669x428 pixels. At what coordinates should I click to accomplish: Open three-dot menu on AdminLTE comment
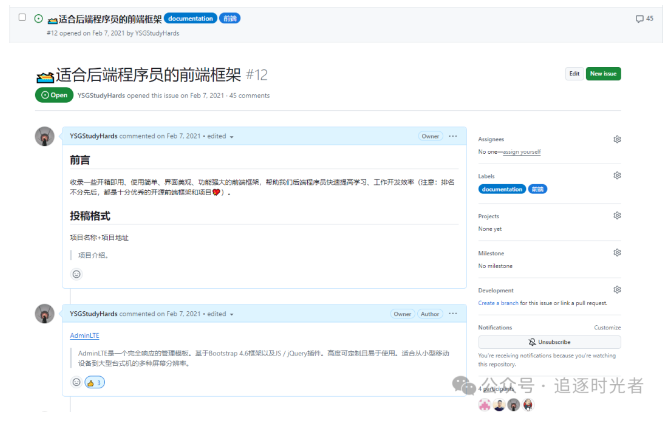(453, 314)
